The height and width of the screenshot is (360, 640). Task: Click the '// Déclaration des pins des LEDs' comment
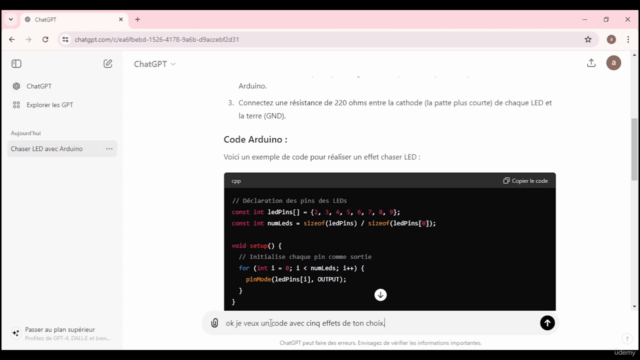tap(289, 201)
